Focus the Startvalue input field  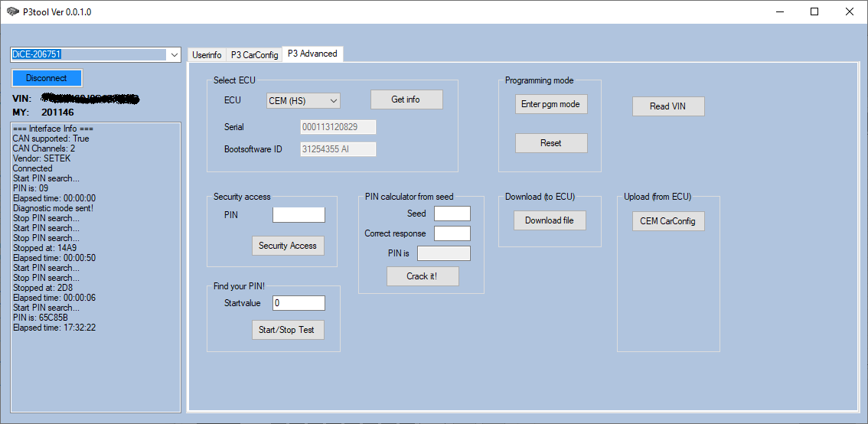[299, 303]
